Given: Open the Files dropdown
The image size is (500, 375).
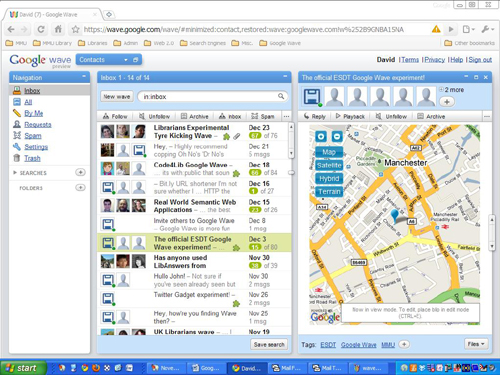Looking at the screenshot, I should coord(476,344).
